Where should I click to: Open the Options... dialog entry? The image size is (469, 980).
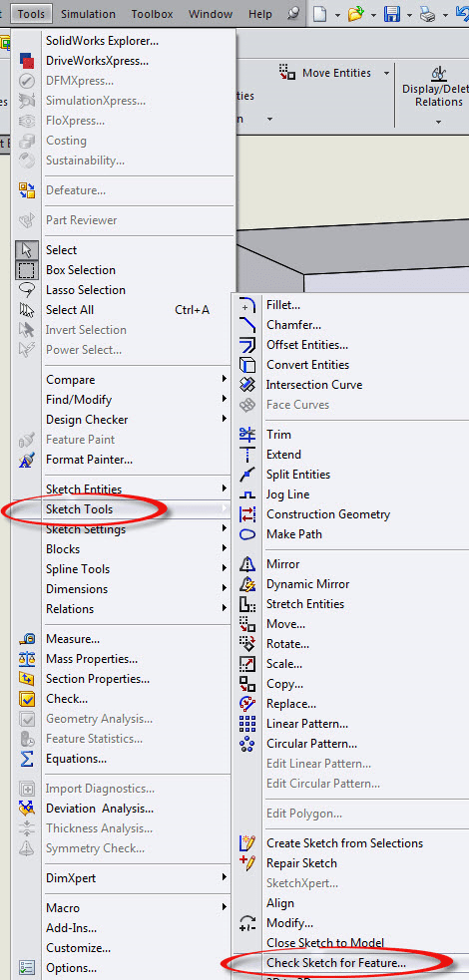tap(71, 968)
